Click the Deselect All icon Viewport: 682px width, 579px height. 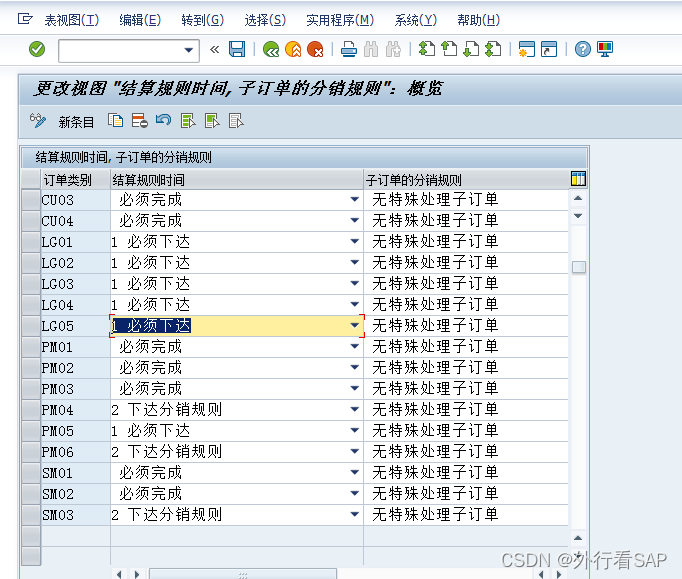click(236, 121)
